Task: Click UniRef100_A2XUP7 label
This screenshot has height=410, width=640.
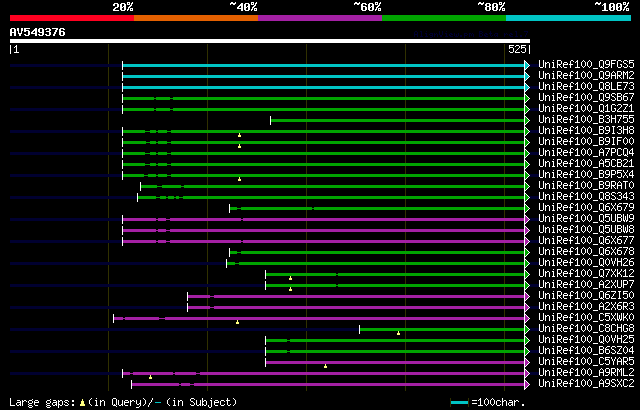Action: [x=586, y=285]
